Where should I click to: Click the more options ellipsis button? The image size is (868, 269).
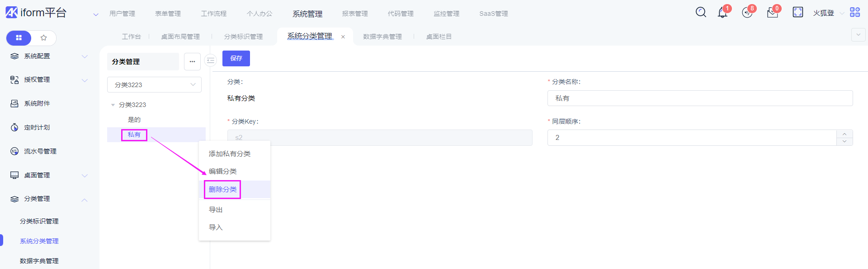point(192,62)
